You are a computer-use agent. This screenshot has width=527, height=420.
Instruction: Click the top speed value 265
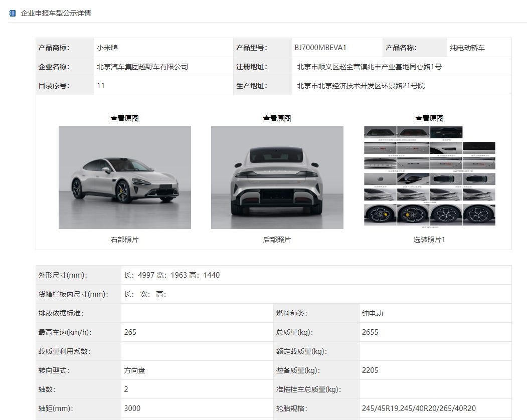click(x=130, y=332)
